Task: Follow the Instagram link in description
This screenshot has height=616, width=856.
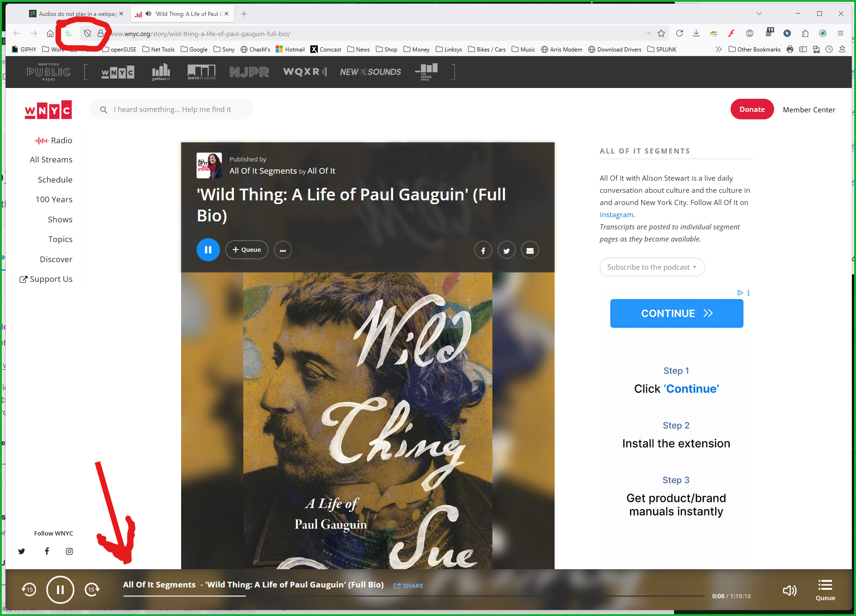Action: pos(616,215)
